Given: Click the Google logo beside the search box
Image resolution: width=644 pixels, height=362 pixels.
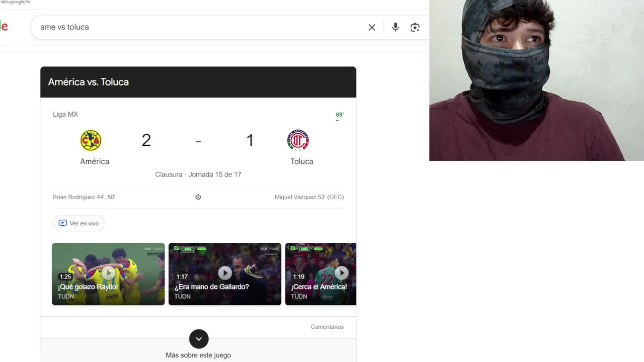Looking at the screenshot, I should (4, 27).
